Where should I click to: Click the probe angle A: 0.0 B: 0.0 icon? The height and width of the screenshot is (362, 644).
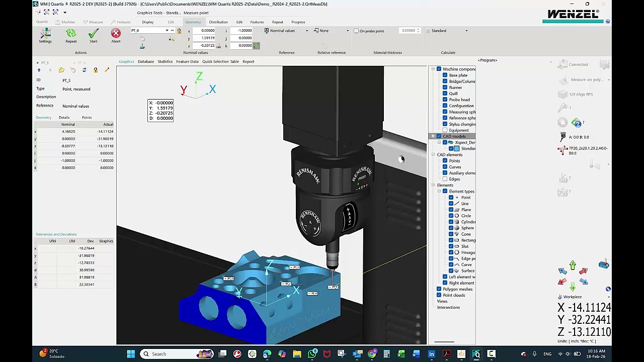[562, 137]
